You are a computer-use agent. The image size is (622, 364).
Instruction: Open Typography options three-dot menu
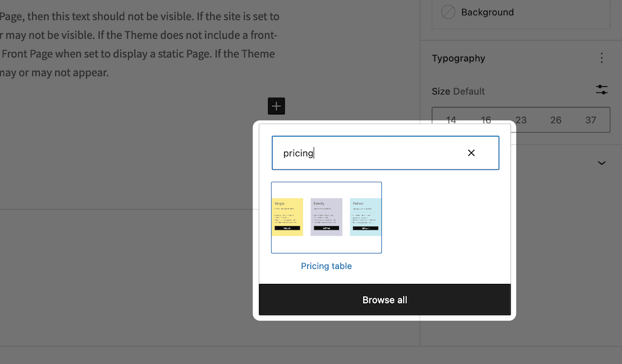601,58
